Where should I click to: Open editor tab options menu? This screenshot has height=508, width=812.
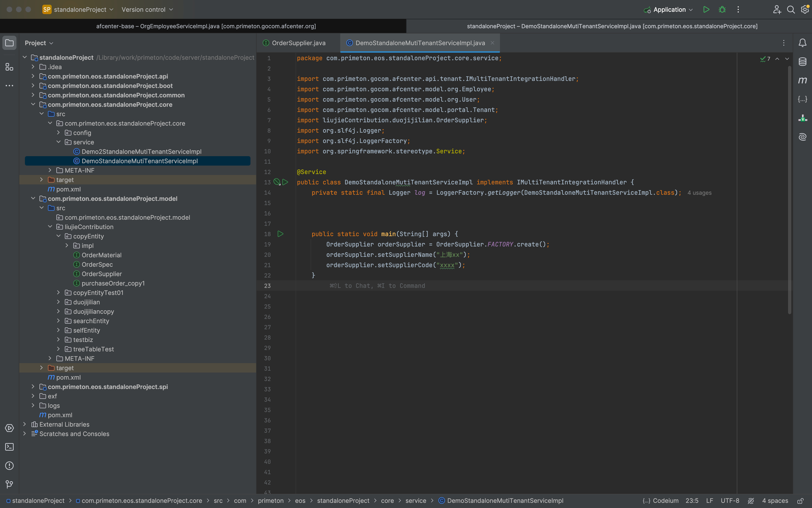[x=784, y=43]
